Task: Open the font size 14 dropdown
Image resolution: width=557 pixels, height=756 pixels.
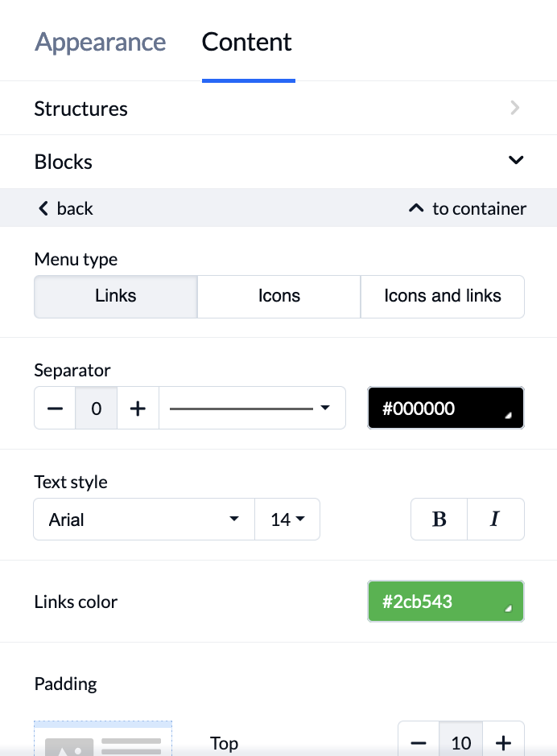Action: pos(287,520)
